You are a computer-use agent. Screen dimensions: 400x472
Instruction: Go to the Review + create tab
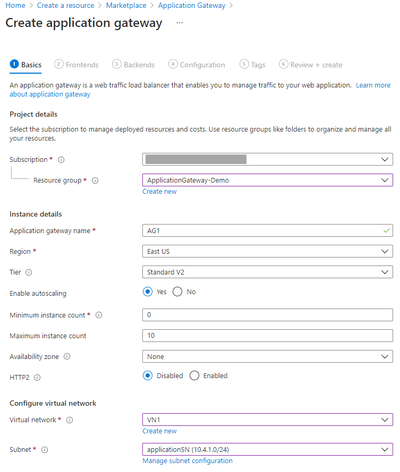pyautogui.click(x=311, y=64)
